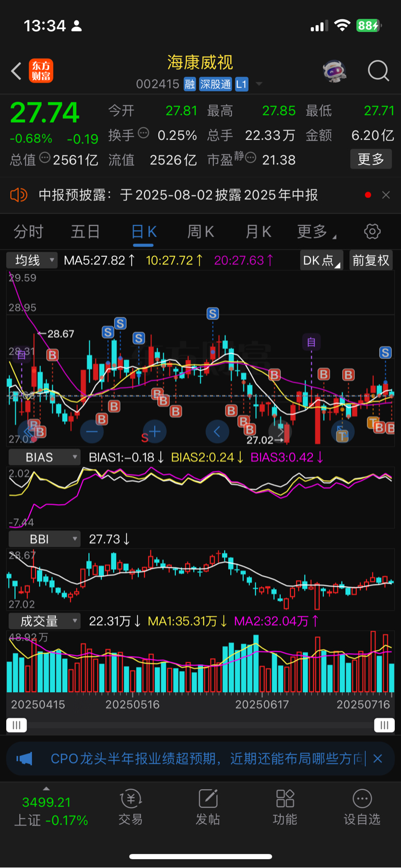Tap the 总值 info icon

click(45, 158)
